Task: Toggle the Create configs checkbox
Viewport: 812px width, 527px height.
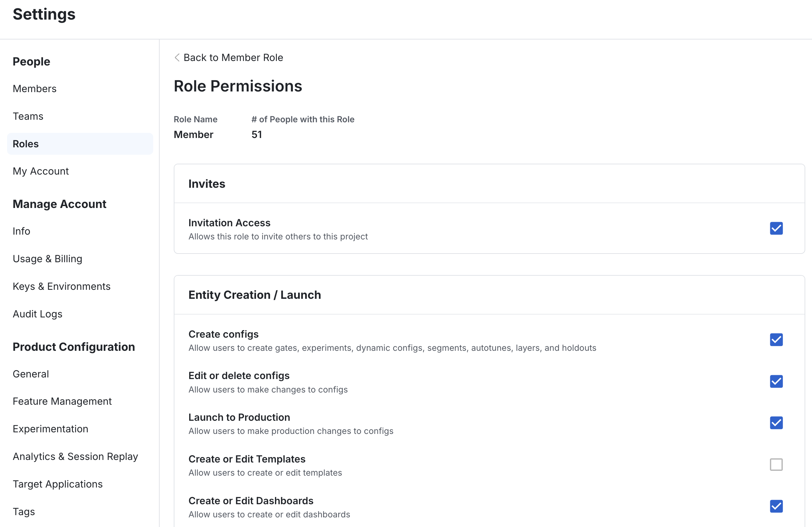Action: pos(776,340)
